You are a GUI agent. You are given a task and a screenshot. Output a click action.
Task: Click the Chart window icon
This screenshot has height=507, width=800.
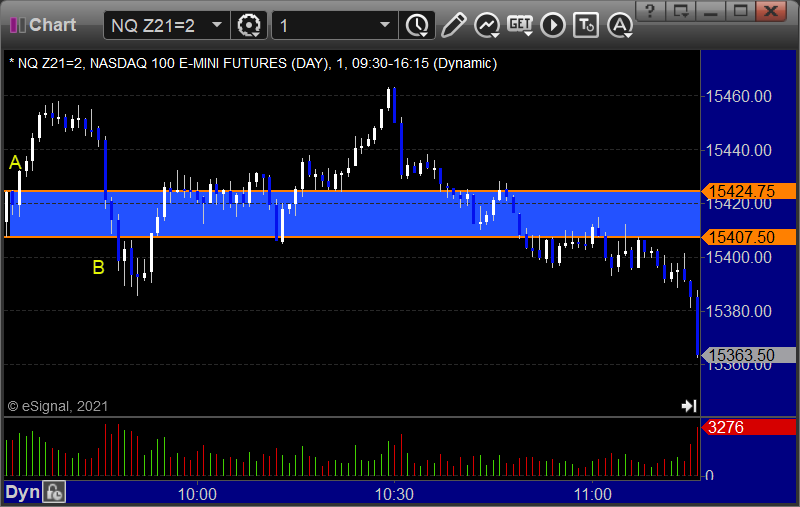coord(18,25)
